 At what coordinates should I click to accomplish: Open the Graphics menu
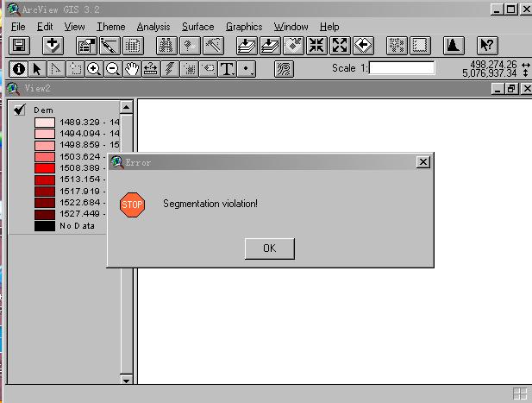(x=244, y=27)
